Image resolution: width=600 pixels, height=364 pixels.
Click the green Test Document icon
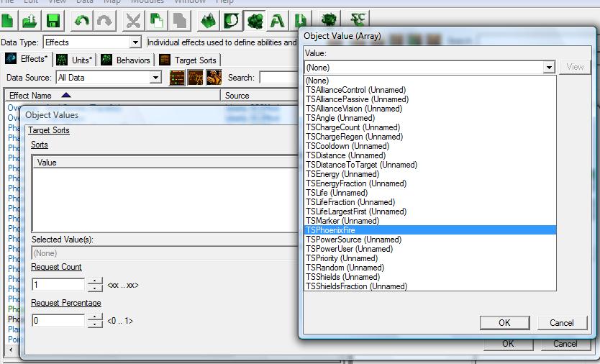[x=329, y=19]
